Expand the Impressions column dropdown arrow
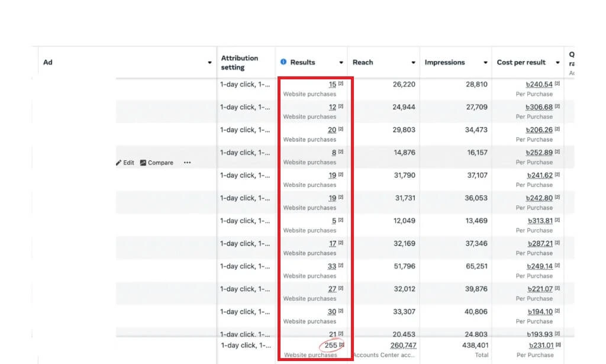This screenshot has width=606, height=364. coord(485,63)
